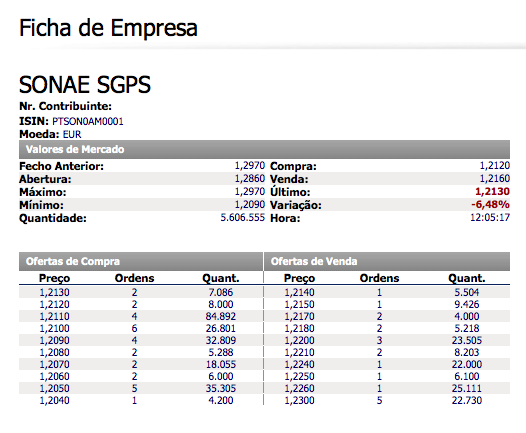Select the SONAE SGPS company heading
Screen dimensions: 526x433
(85, 85)
